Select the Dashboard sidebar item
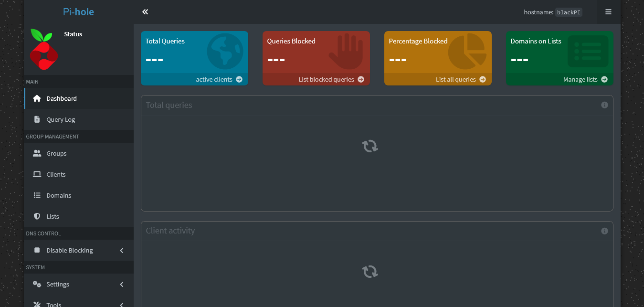Screen dimensions: 644x307 coord(62,98)
